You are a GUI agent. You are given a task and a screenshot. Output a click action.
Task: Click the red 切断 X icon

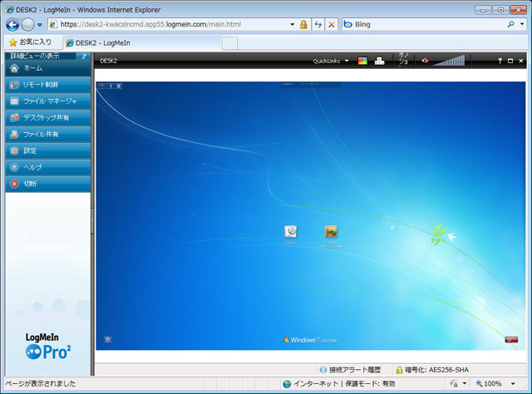pos(14,184)
